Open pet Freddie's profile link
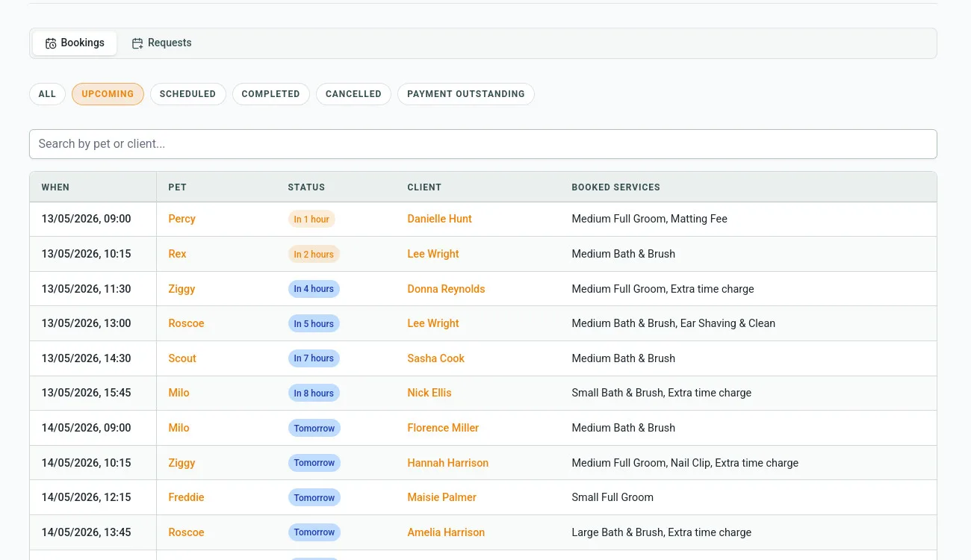The image size is (971, 560). tap(187, 497)
